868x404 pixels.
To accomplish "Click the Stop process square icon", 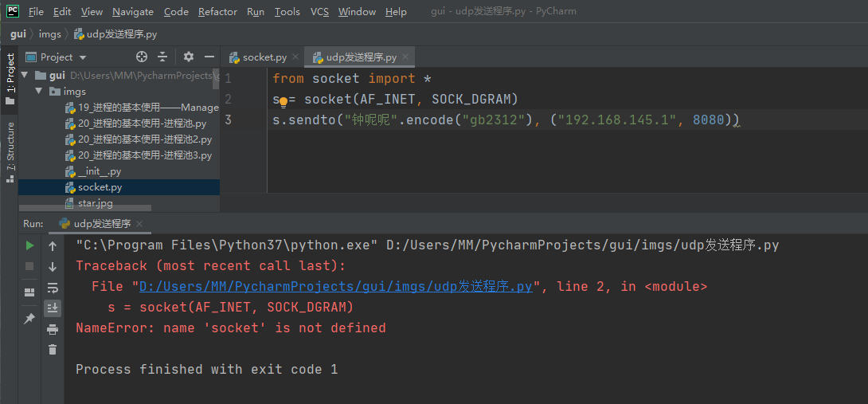I will [x=30, y=267].
